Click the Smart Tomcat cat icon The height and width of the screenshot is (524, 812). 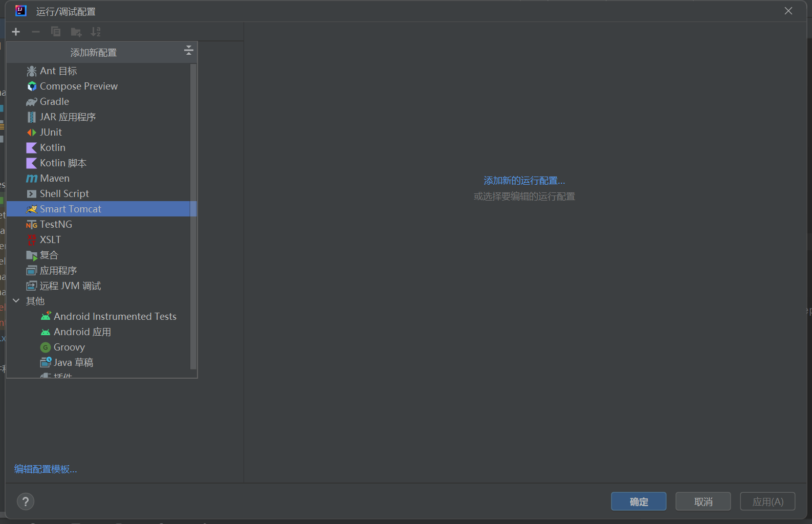click(32, 209)
